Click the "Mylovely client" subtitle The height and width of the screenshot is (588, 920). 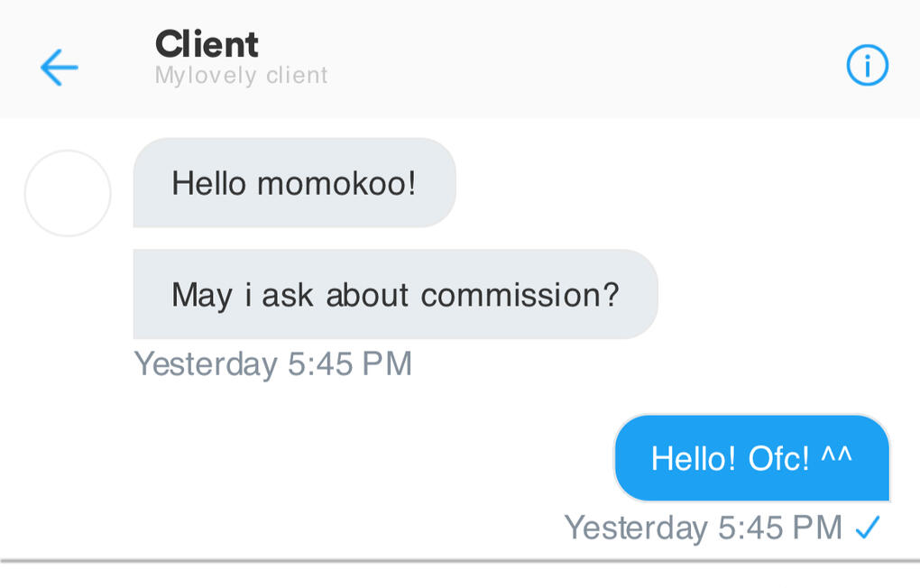tap(241, 76)
